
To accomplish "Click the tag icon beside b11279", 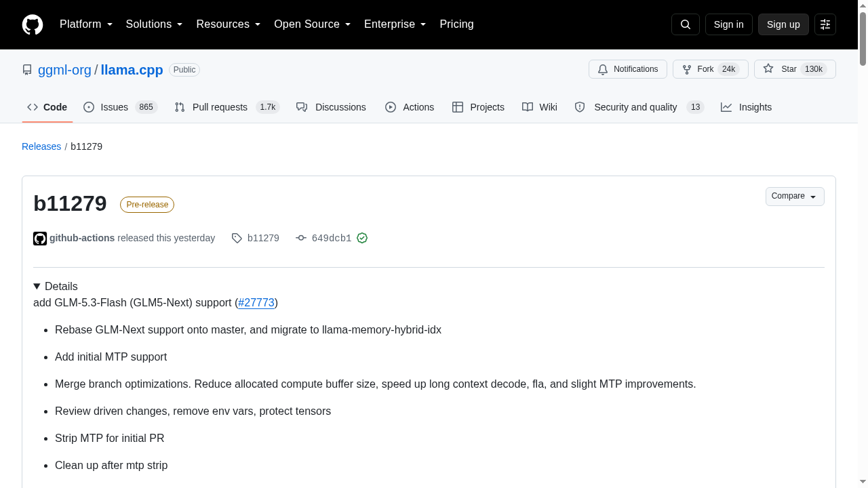I will (237, 238).
